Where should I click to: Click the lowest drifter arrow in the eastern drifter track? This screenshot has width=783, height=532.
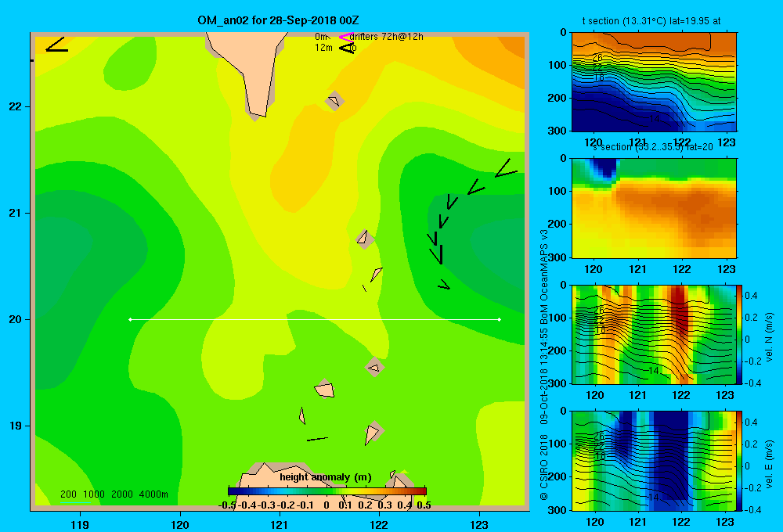[x=444, y=285]
